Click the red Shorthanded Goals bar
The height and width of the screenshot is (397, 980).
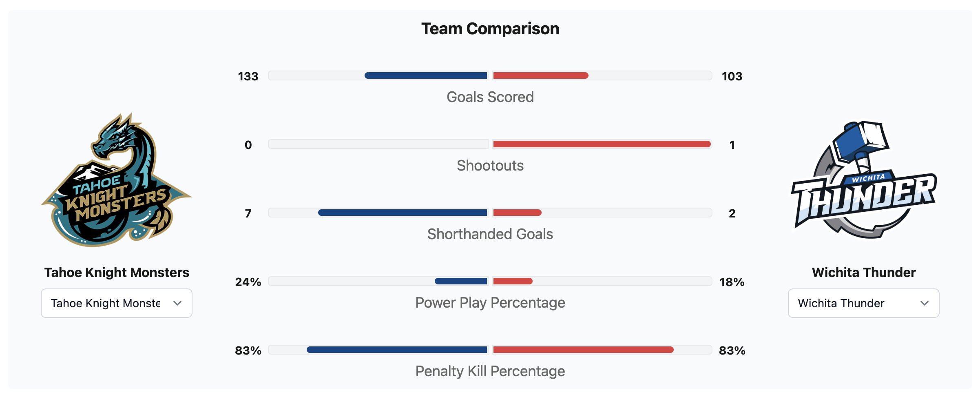point(517,213)
